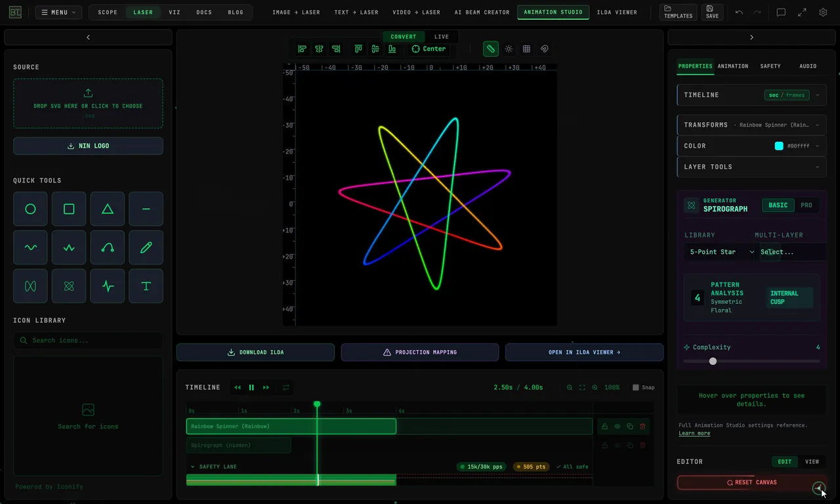Image resolution: width=840 pixels, height=504 pixels.
Task: Click the Complexity slider track
Action: 751,361
